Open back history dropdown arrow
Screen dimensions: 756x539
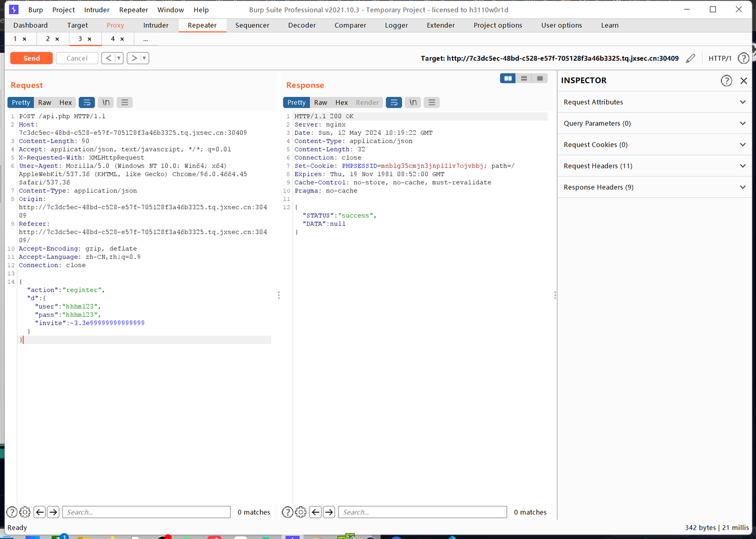(x=119, y=58)
